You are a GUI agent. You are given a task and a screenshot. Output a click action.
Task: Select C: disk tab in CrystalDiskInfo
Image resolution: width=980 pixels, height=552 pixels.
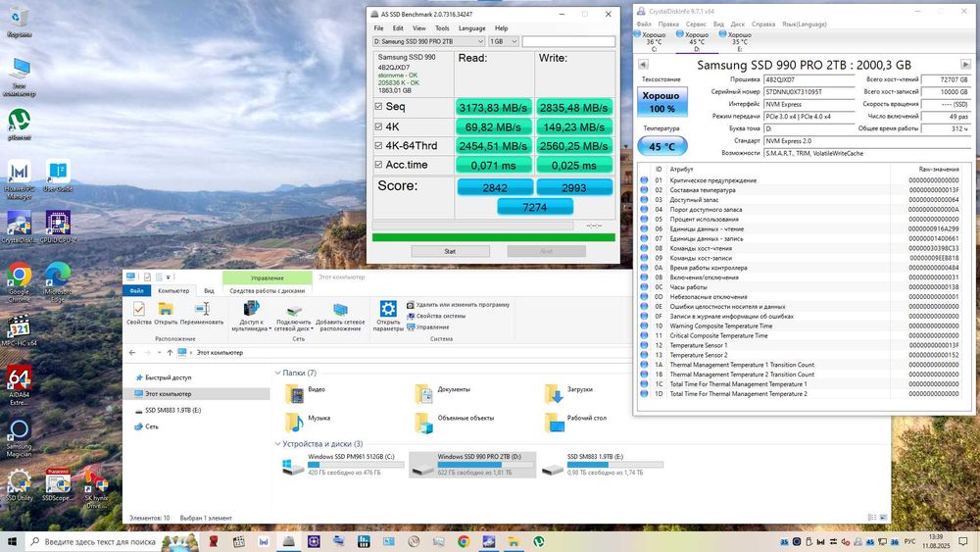[x=654, y=41]
